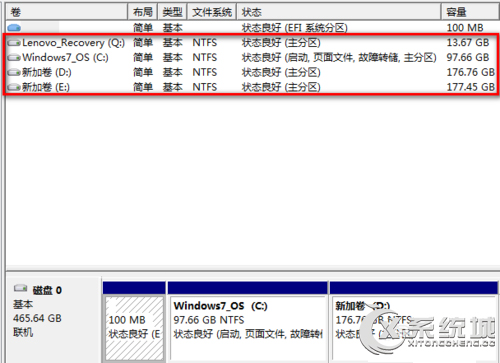Click the 简单 layout cell in EFI partition row
Viewport: 500px width, 363px height.
[143, 28]
